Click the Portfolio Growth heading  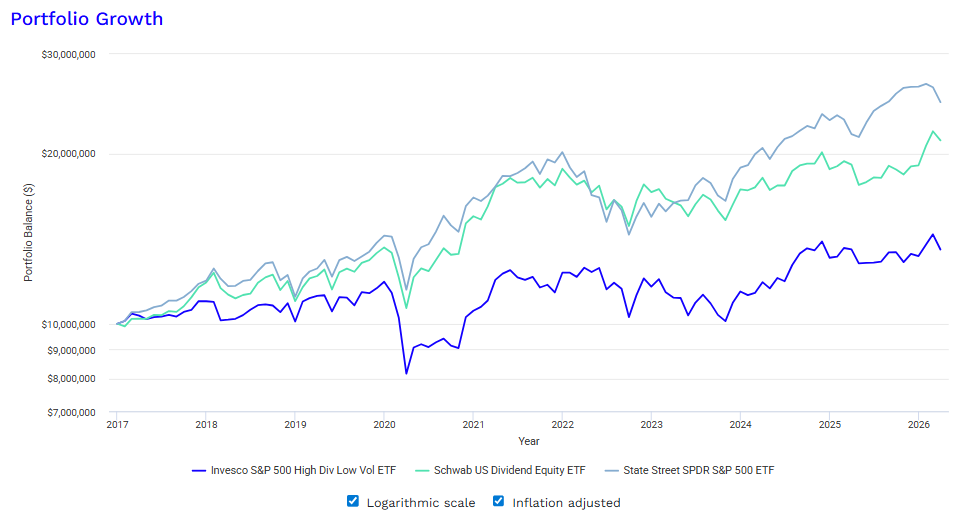click(x=87, y=19)
